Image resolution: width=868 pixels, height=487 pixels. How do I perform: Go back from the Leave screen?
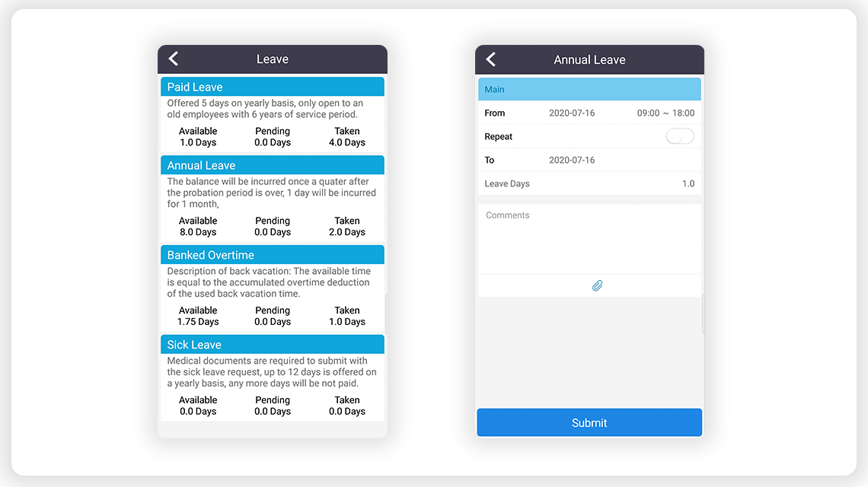click(174, 59)
